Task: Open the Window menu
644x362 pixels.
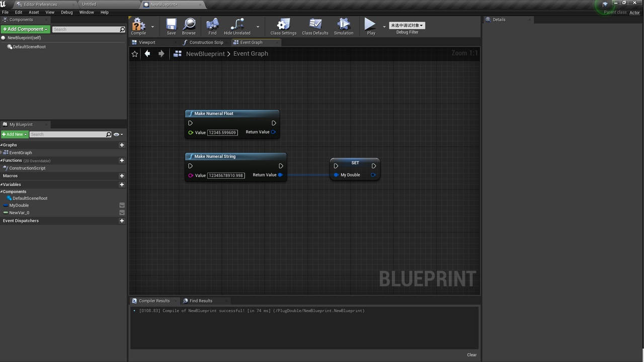Action: coord(87,12)
